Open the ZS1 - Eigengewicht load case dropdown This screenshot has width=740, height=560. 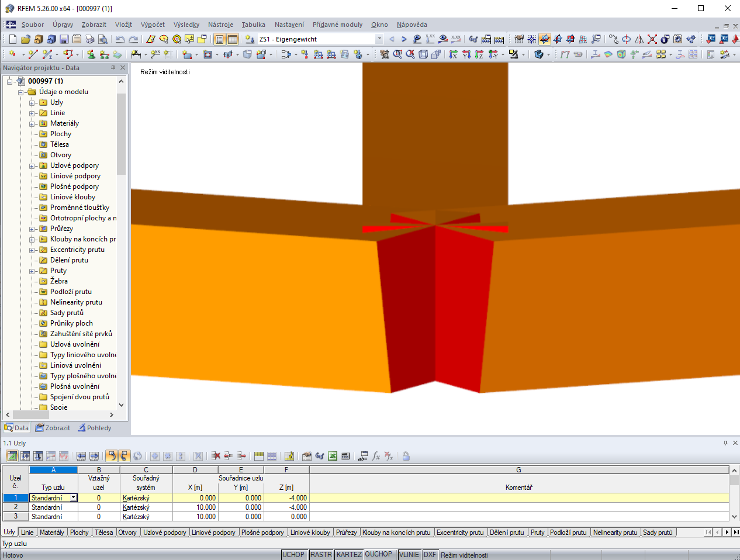pyautogui.click(x=379, y=39)
